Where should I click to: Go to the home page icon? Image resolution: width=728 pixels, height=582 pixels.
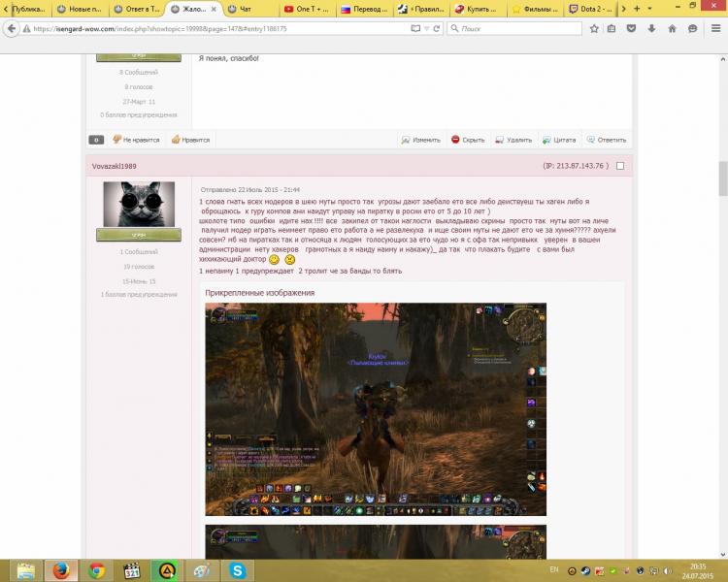[x=672, y=29]
